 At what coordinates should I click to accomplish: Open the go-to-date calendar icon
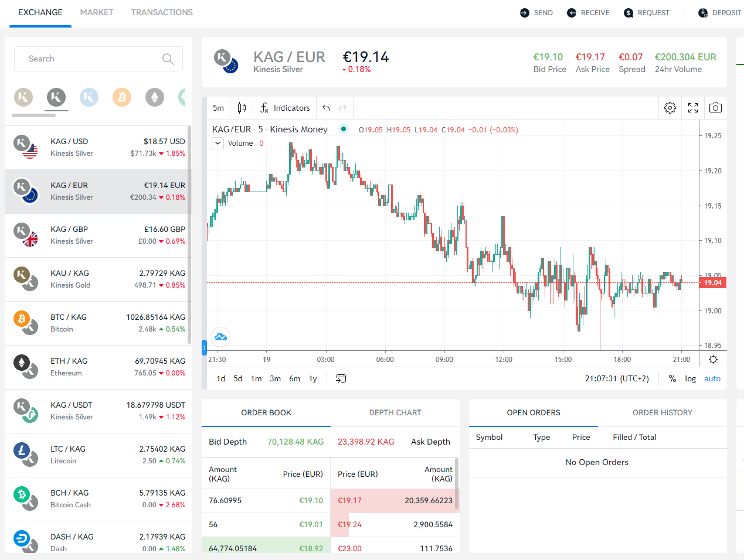point(341,378)
